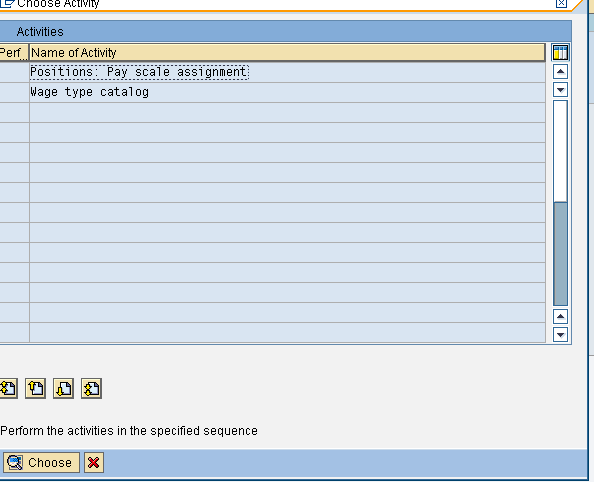This screenshot has width=594, height=482.
Task: Click the Perf cell beside Wage type catalog
Action: 14,92
